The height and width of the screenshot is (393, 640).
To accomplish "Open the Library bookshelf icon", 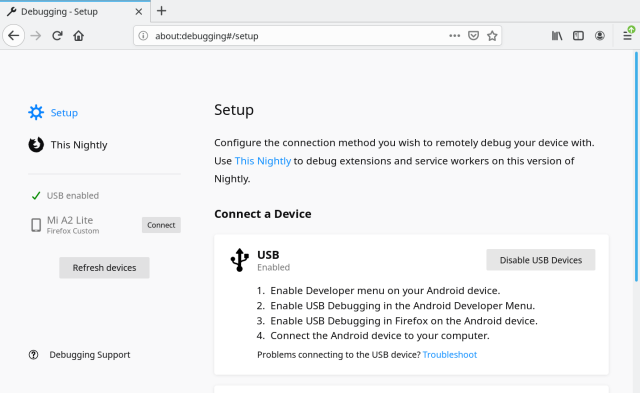I will click(x=557, y=36).
